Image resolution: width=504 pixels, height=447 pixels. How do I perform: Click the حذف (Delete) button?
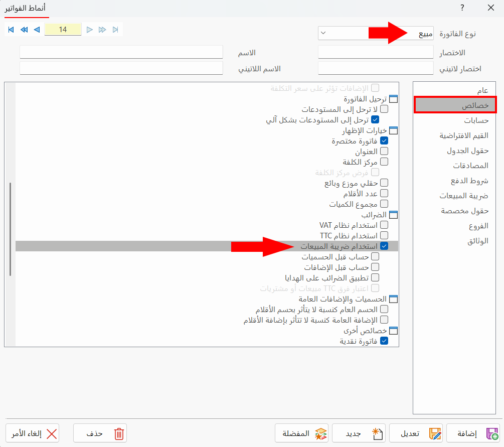pos(100,433)
